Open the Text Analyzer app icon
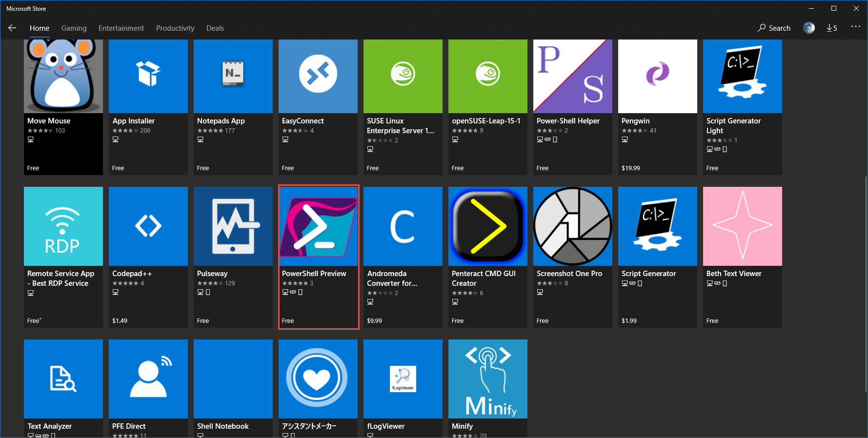This screenshot has height=438, width=868. pos(63,379)
